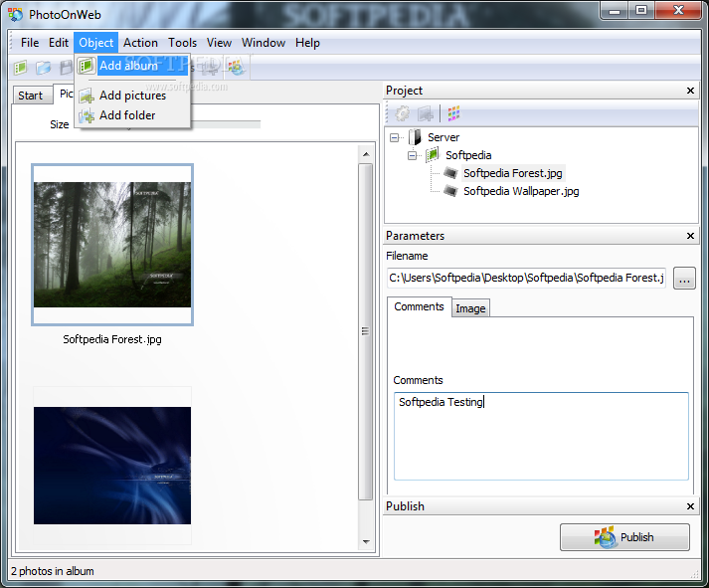Select Softpedia album in the project tree
This screenshot has height=588, width=709.
468,155
